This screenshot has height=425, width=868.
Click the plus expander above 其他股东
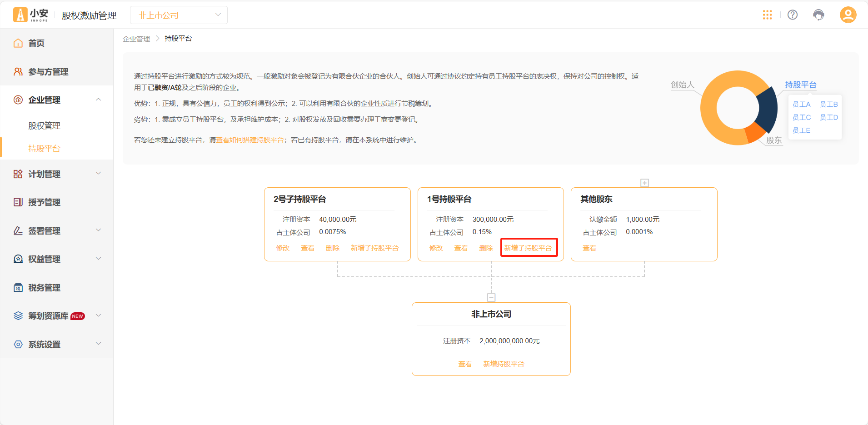(x=644, y=183)
